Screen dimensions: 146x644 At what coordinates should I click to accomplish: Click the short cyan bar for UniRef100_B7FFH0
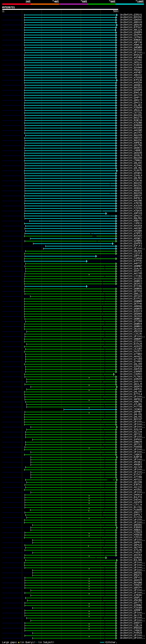(x=56, y=261)
